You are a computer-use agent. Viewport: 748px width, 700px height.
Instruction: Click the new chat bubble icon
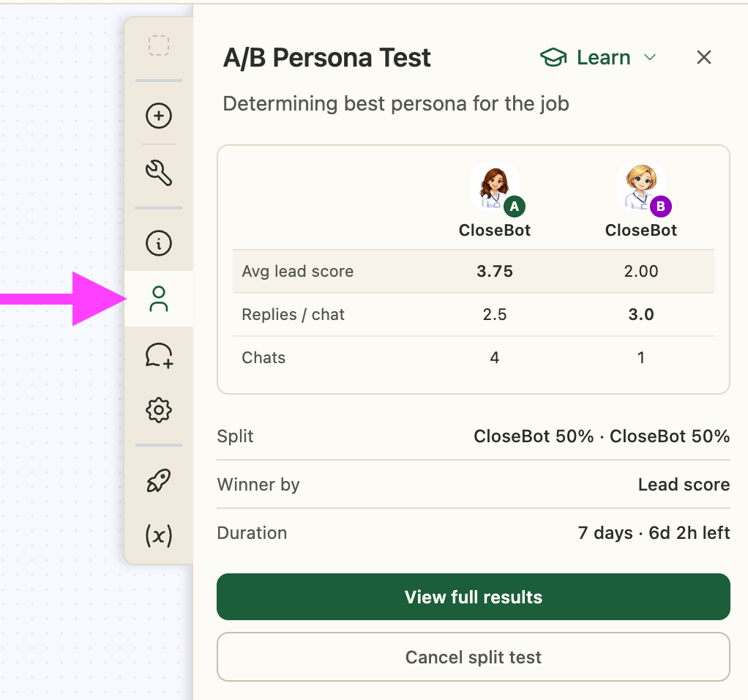pyautogui.click(x=160, y=355)
